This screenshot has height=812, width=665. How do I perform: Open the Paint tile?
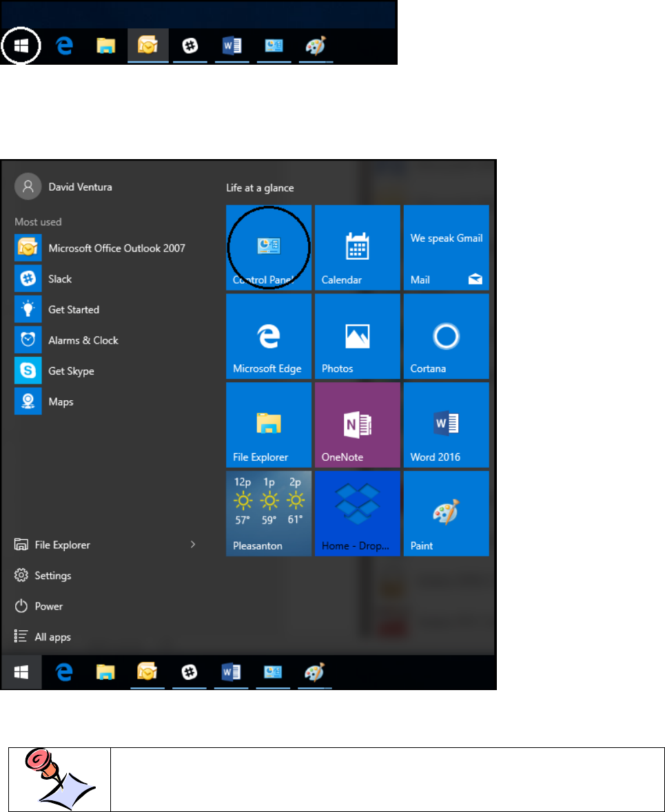click(447, 513)
